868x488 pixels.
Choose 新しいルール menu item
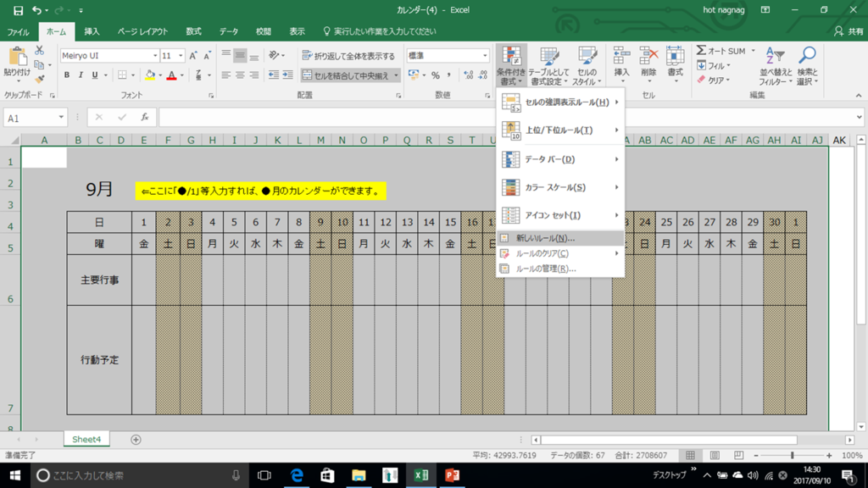point(560,238)
